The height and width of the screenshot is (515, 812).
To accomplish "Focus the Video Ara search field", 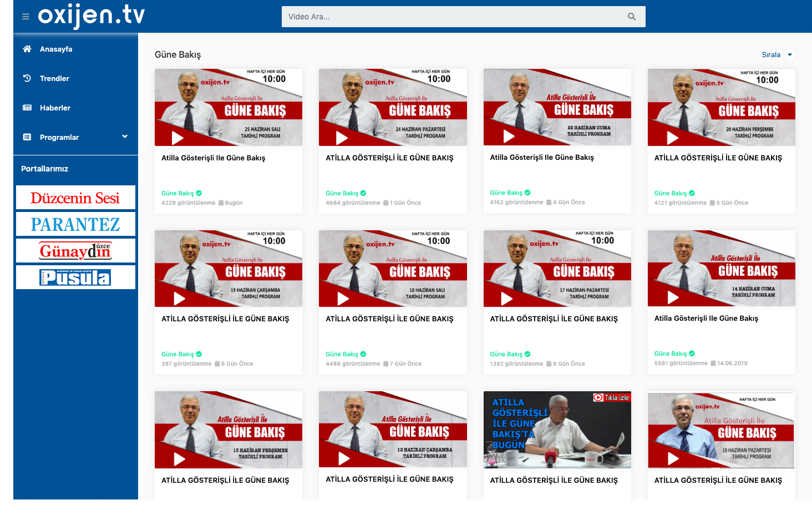I will pos(463,17).
